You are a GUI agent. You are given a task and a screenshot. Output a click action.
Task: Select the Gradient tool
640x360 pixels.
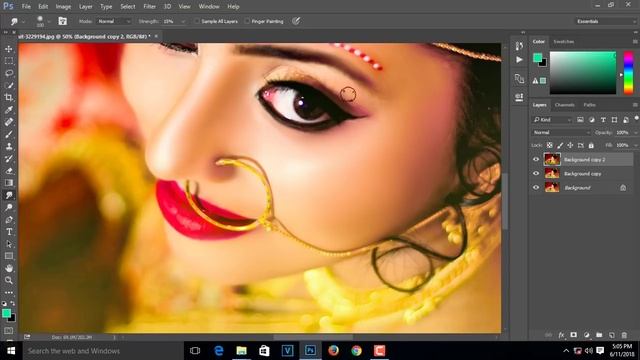[9, 183]
